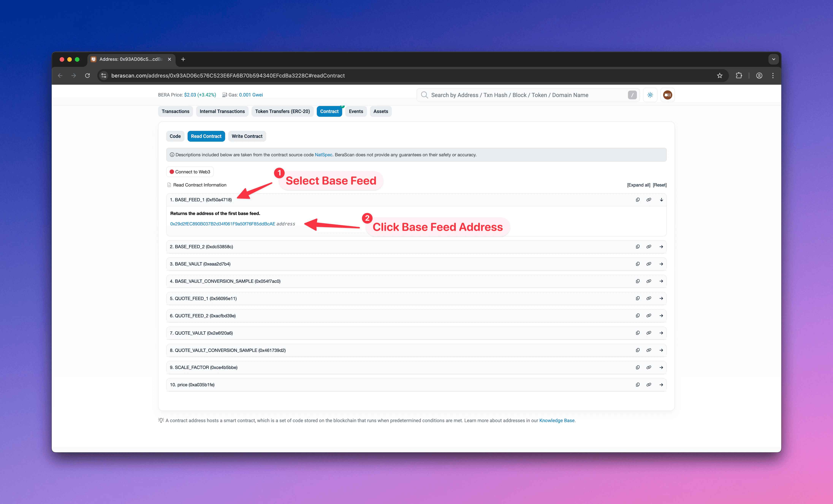Open the Write Contract tab

[247, 136]
